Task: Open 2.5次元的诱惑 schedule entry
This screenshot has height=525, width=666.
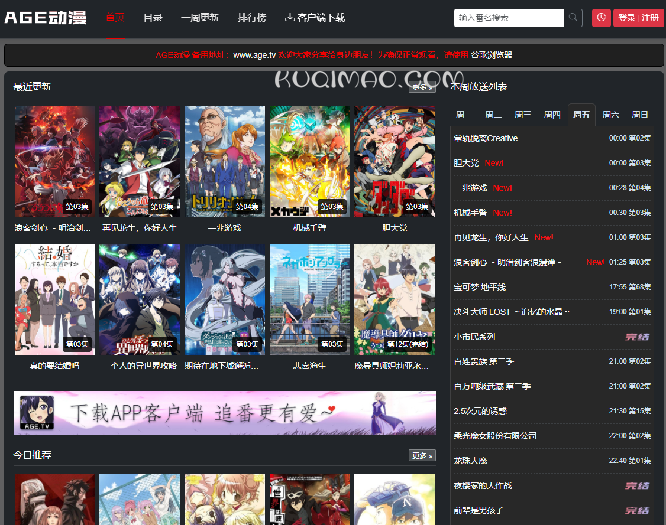Action: pos(480,411)
